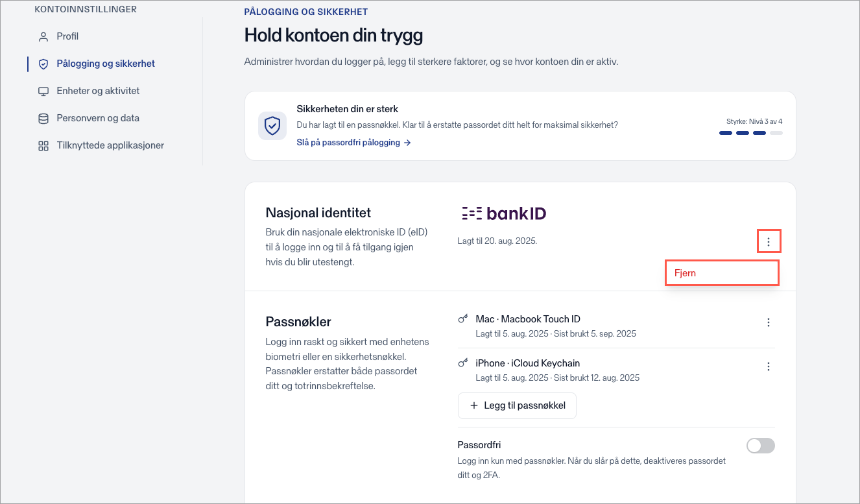Click the monitor icon for Enheter og aktivitet
Screen dimensions: 860x504
click(43, 91)
